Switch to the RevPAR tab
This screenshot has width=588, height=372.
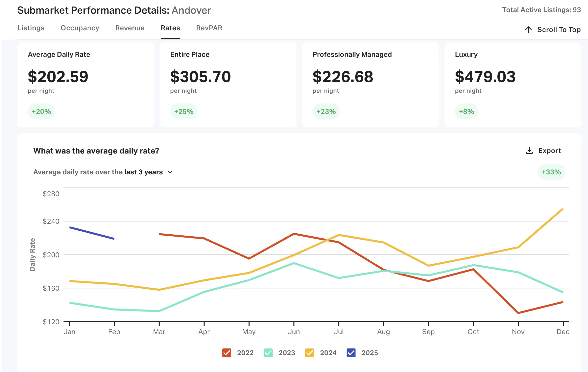point(209,28)
